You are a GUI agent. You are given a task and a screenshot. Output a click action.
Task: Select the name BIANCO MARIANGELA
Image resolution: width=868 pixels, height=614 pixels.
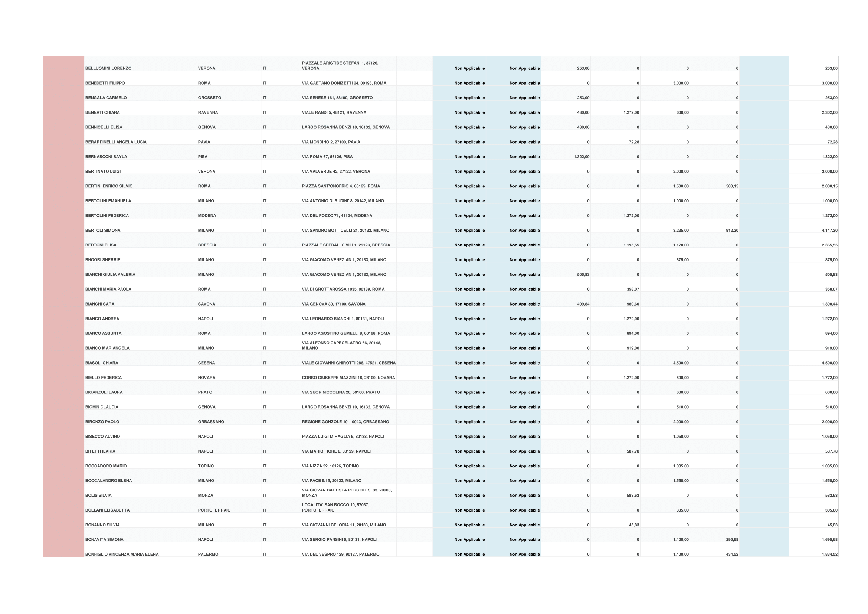(107, 349)
